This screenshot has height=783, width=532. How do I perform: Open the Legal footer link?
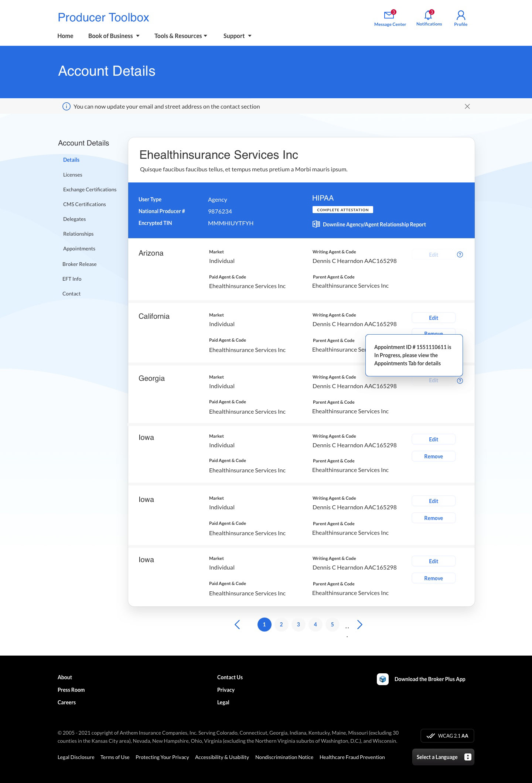[x=223, y=702]
